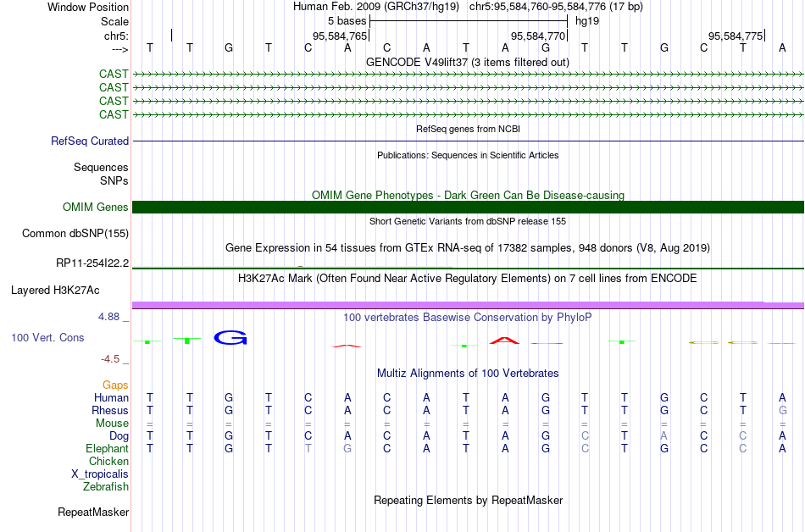Screen dimensions: 805x532
Task: Click the Chicken alignment row label
Action: (x=108, y=461)
